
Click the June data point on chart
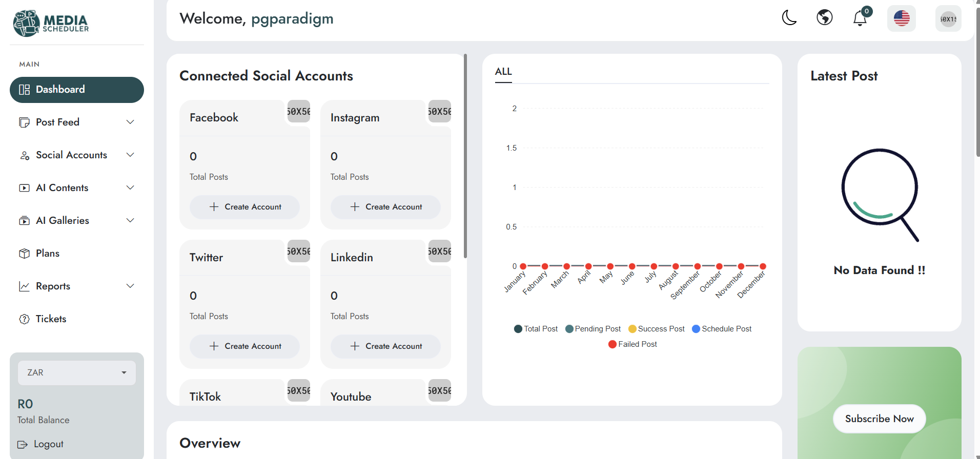(632, 266)
